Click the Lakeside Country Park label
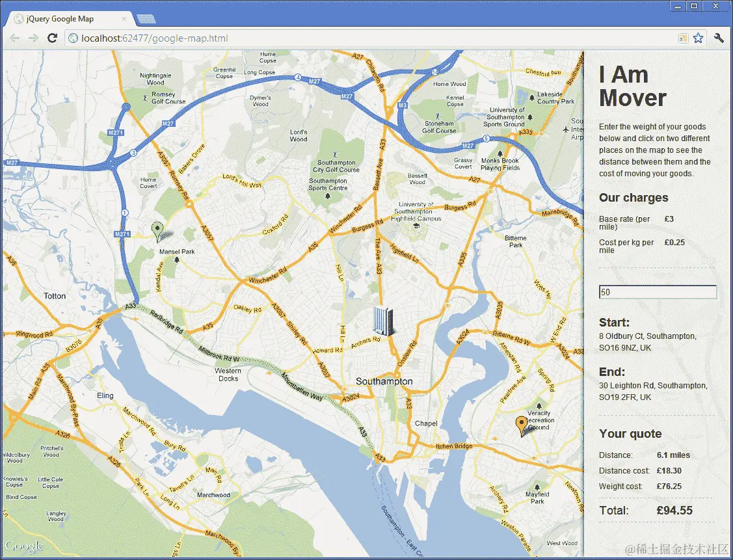The height and width of the screenshot is (560, 733). click(555, 98)
